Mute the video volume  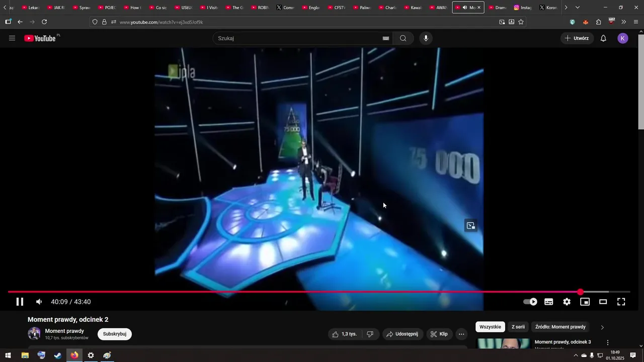tap(39, 302)
